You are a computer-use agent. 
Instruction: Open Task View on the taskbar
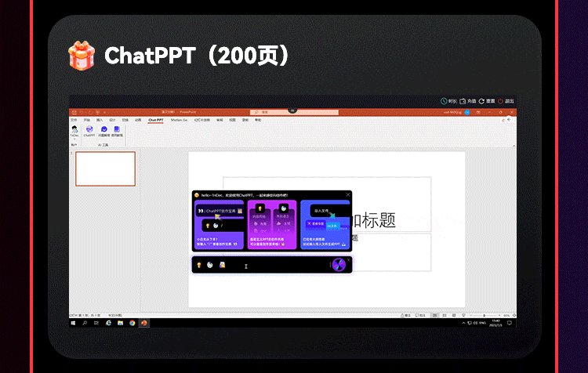click(x=96, y=323)
